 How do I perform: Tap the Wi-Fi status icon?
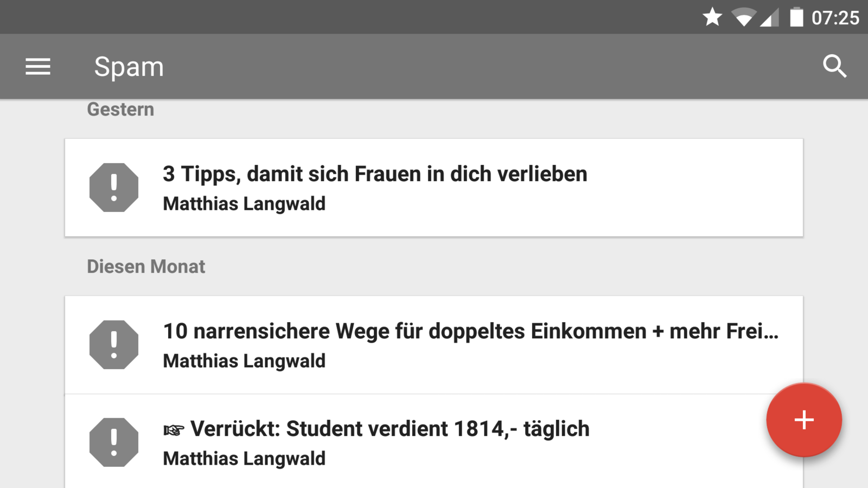pyautogui.click(x=743, y=17)
